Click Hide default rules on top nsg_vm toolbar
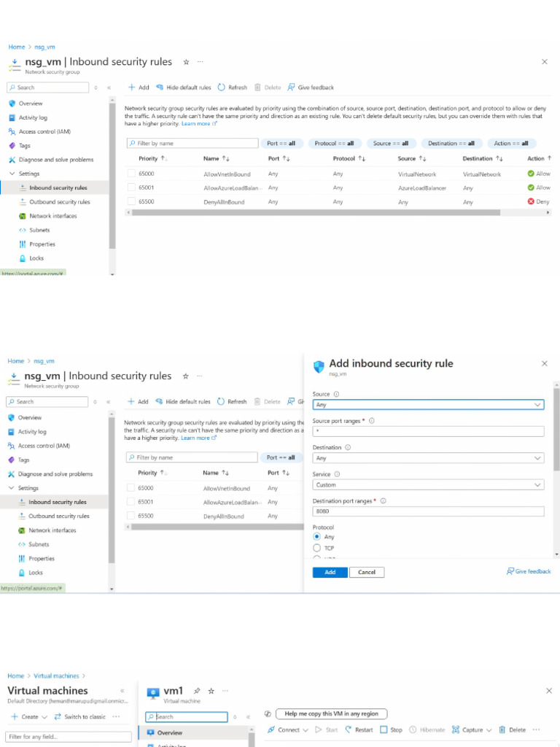Viewport: 560px width, 747px height. tap(183, 88)
